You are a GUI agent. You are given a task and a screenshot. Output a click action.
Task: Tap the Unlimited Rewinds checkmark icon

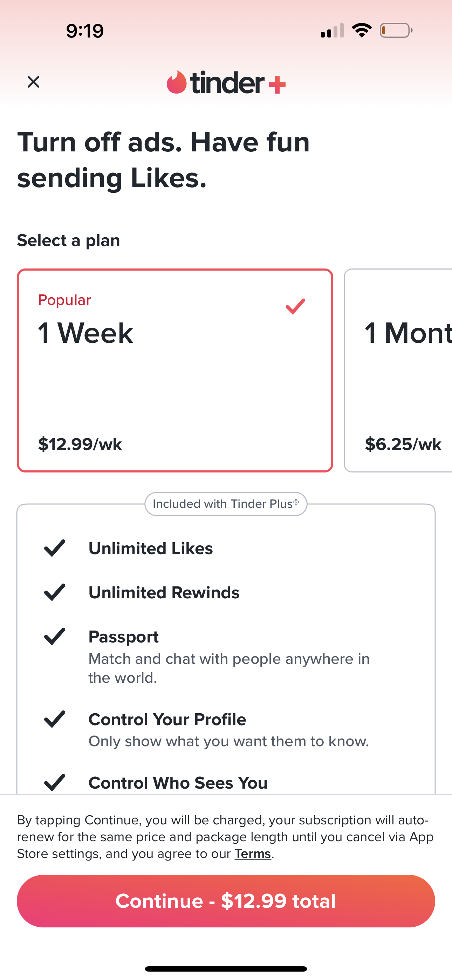click(55, 592)
